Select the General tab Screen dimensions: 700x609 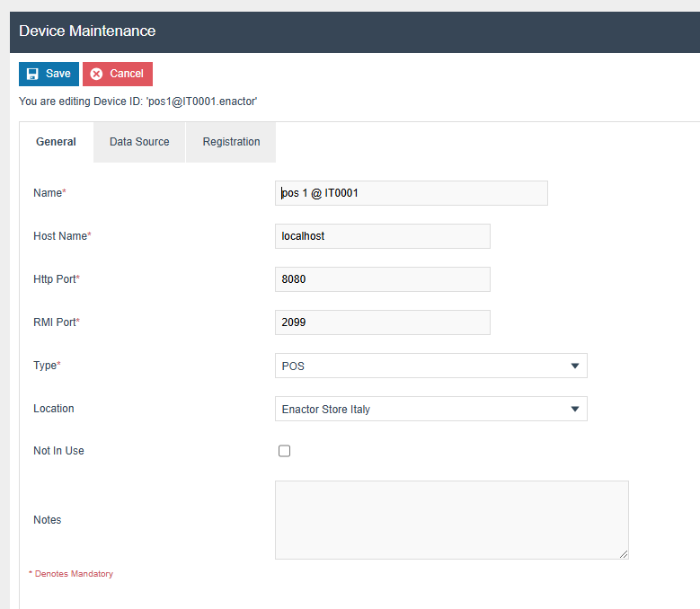pos(56,142)
